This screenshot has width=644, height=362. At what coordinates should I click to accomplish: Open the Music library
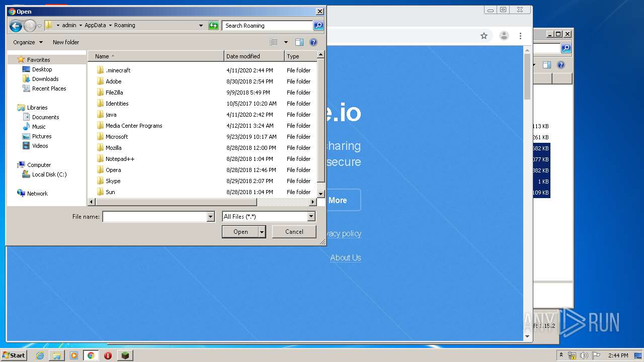[39, 127]
